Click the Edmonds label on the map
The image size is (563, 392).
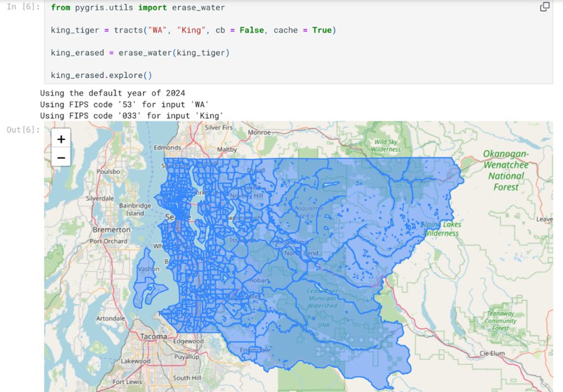coord(167,147)
